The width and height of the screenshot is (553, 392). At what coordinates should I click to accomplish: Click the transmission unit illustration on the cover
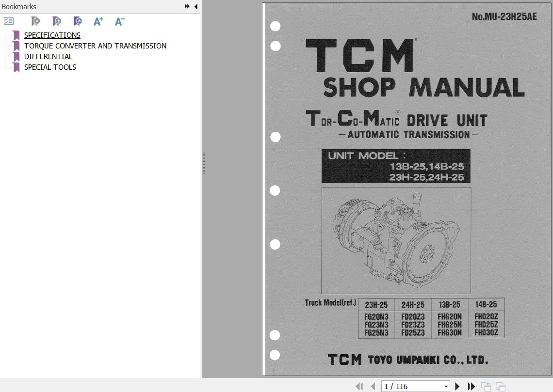[396, 240]
